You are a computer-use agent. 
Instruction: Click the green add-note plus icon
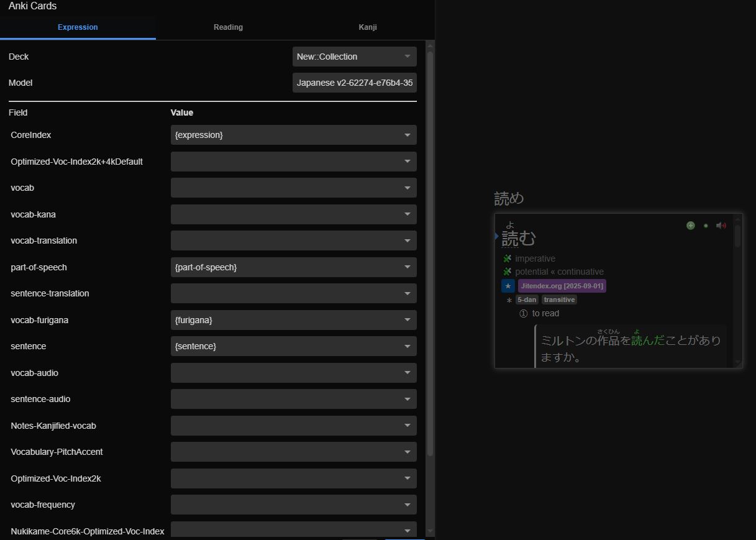(x=690, y=226)
